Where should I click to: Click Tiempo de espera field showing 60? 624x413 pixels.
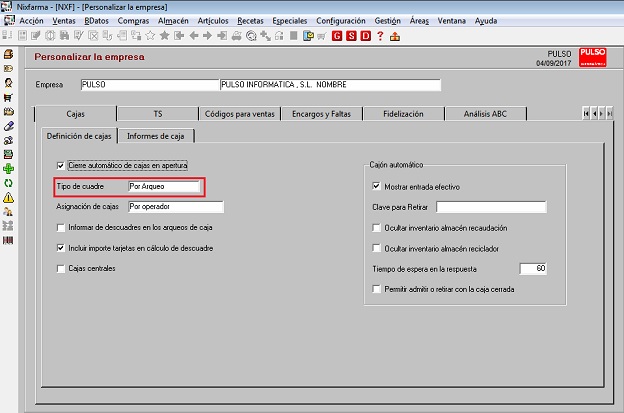click(x=533, y=269)
